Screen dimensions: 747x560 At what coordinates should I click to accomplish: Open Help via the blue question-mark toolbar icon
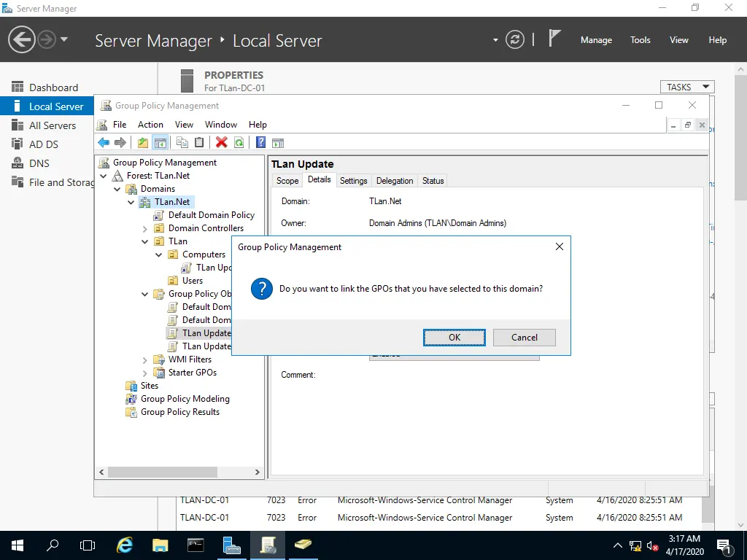pyautogui.click(x=260, y=142)
